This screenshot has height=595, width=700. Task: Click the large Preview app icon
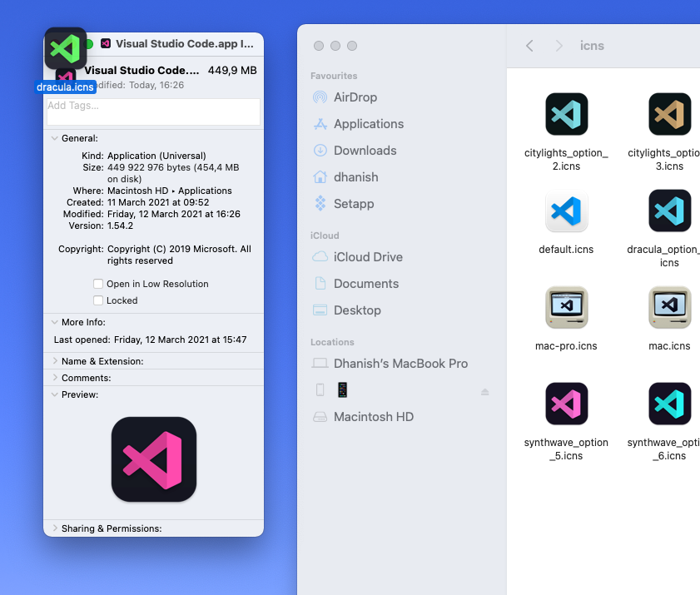(x=154, y=459)
